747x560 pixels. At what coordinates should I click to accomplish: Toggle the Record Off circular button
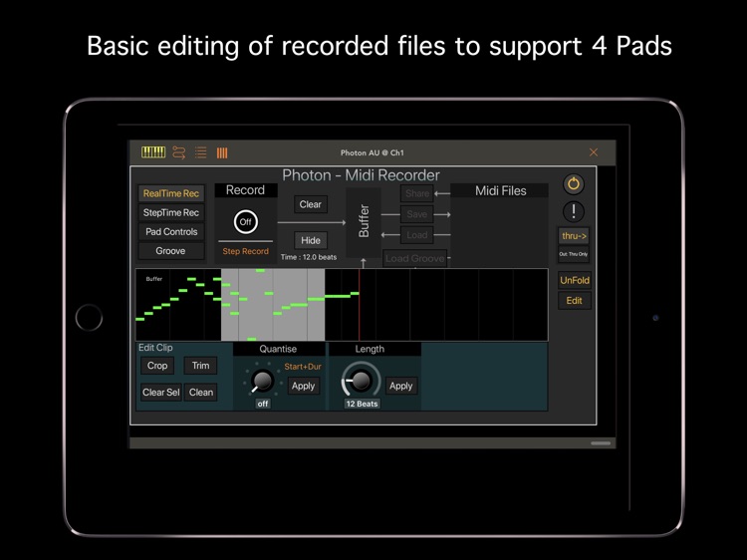[245, 221]
